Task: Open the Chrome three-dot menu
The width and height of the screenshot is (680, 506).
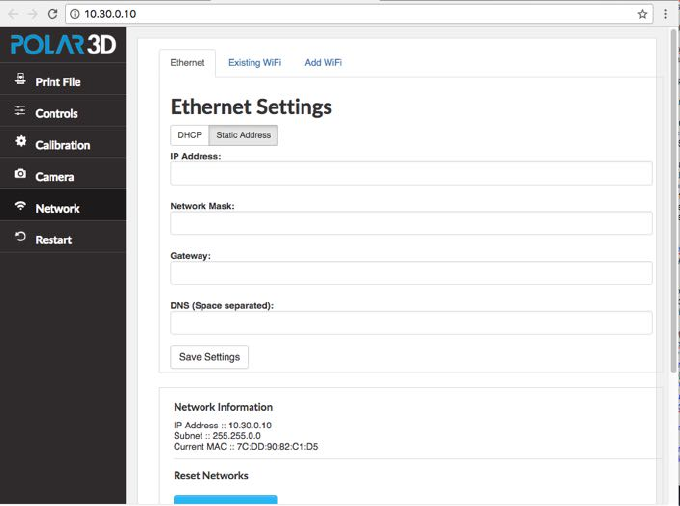Action: (x=666, y=15)
